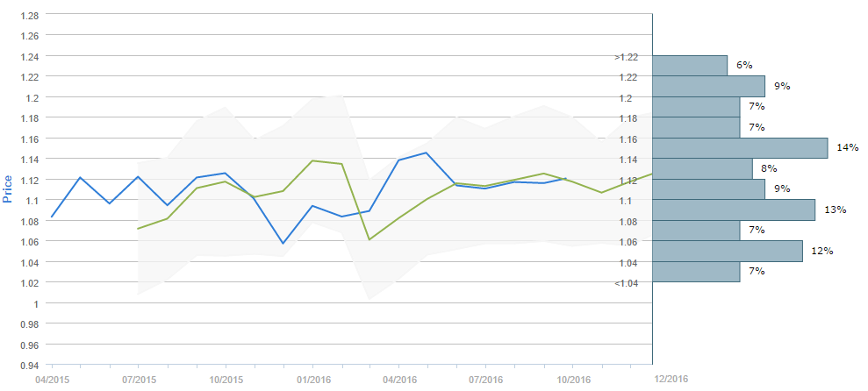Click the 1.28 value on price axis

pos(28,16)
